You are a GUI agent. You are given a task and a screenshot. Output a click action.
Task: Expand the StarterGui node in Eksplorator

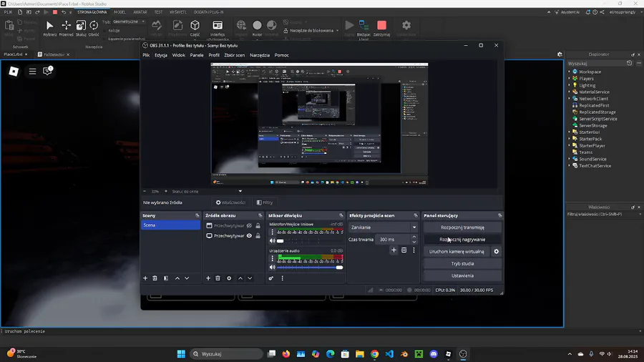570,132
